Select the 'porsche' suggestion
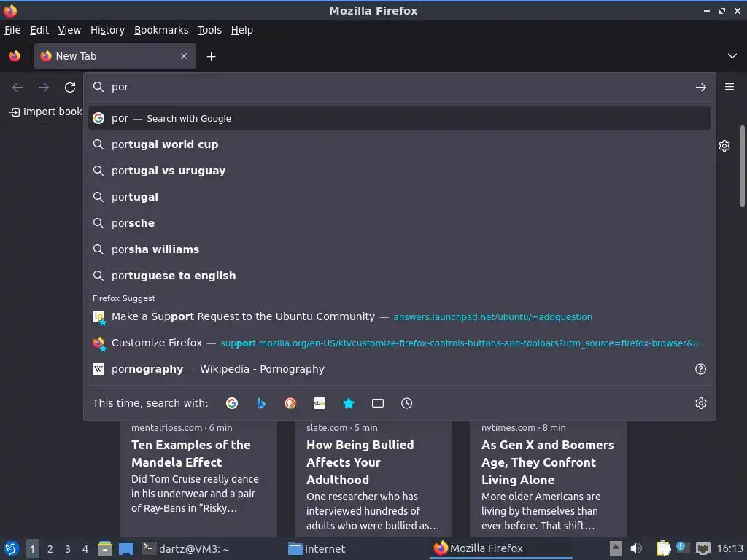This screenshot has width=747, height=560. click(399, 223)
